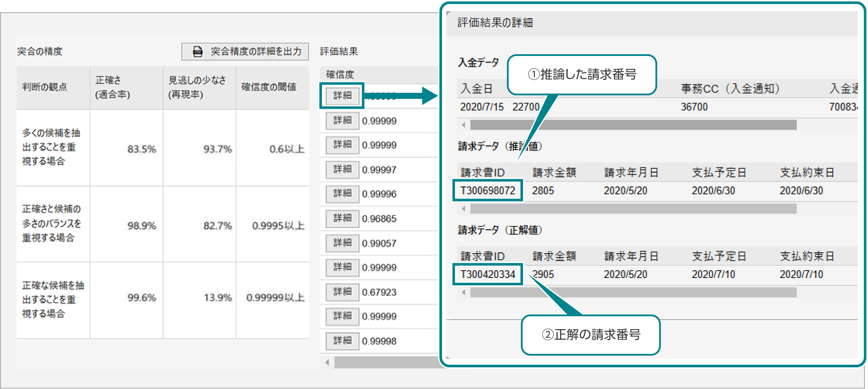Click the 正確な候補を抽出することを重視する場合 row label
Screen dimensions: 868x389
point(53,299)
